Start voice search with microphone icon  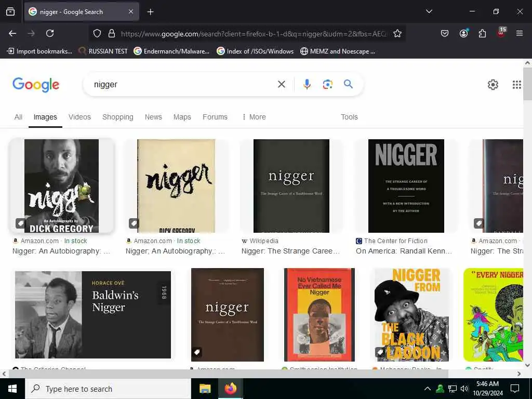click(x=307, y=84)
